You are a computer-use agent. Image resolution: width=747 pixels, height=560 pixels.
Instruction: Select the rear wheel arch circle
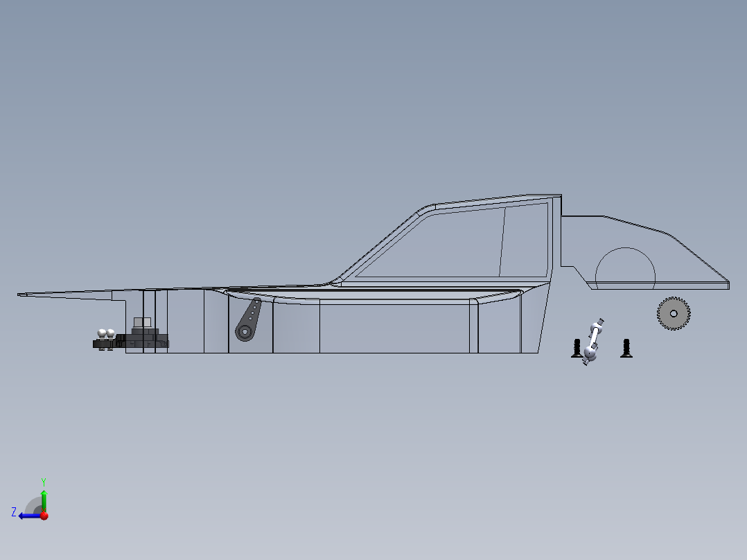click(625, 268)
